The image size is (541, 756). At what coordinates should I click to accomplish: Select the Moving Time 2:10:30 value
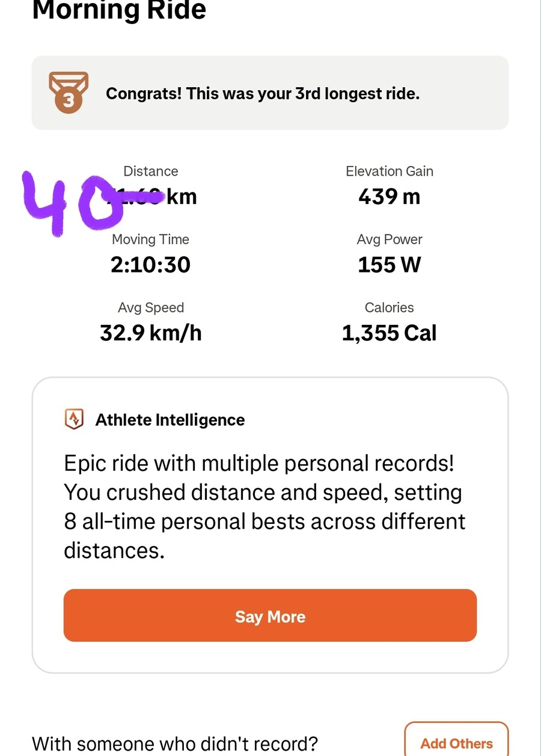click(x=150, y=265)
